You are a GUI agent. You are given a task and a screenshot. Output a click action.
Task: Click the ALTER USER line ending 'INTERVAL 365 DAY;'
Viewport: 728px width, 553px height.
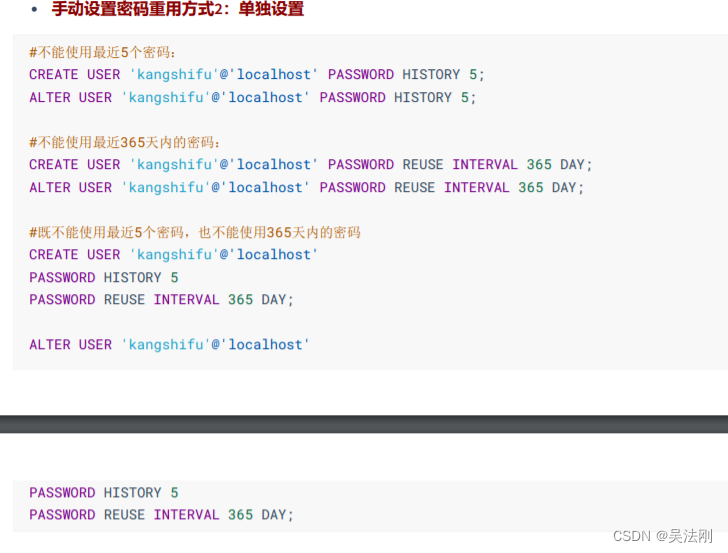pyautogui.click(x=306, y=188)
